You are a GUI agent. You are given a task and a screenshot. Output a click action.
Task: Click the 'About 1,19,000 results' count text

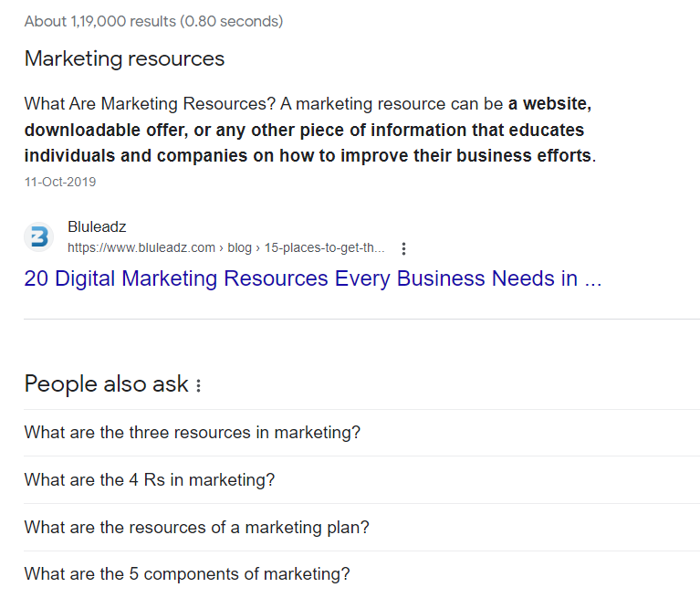(x=100, y=21)
